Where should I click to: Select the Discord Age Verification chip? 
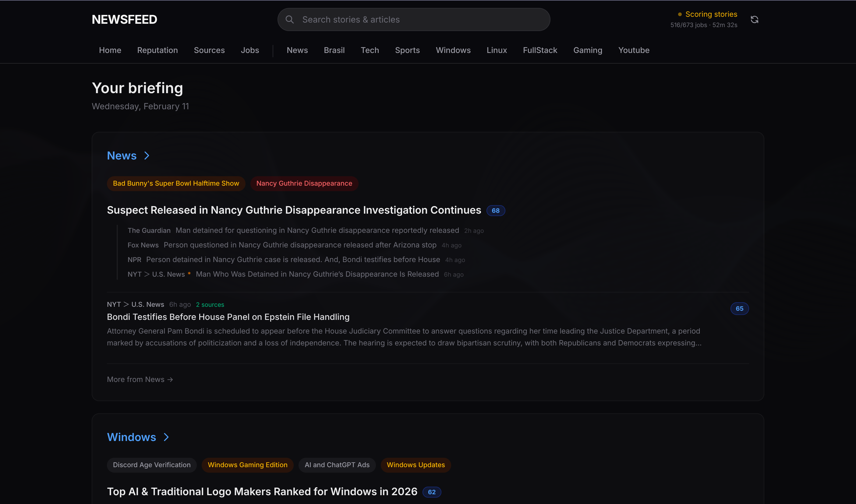pos(152,465)
